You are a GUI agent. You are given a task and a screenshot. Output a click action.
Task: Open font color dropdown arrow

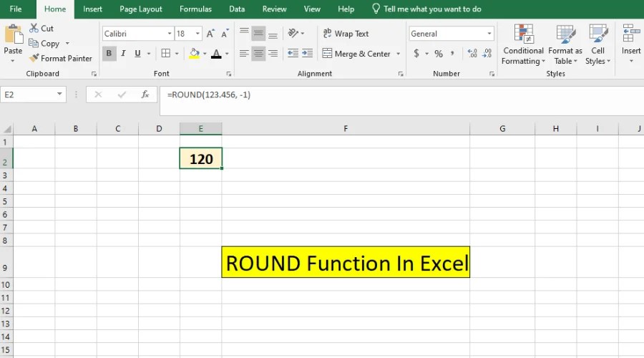click(227, 54)
